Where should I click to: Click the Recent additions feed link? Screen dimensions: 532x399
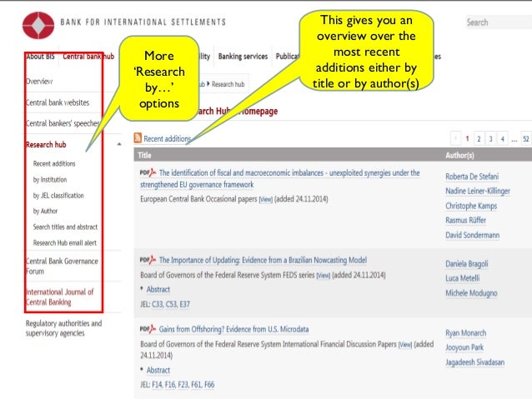pyautogui.click(x=168, y=138)
